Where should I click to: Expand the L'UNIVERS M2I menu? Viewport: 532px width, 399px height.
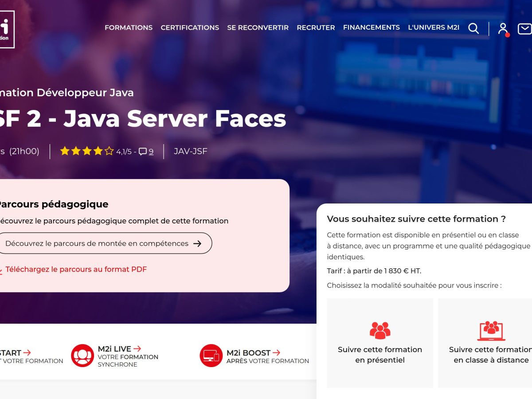pyautogui.click(x=433, y=27)
